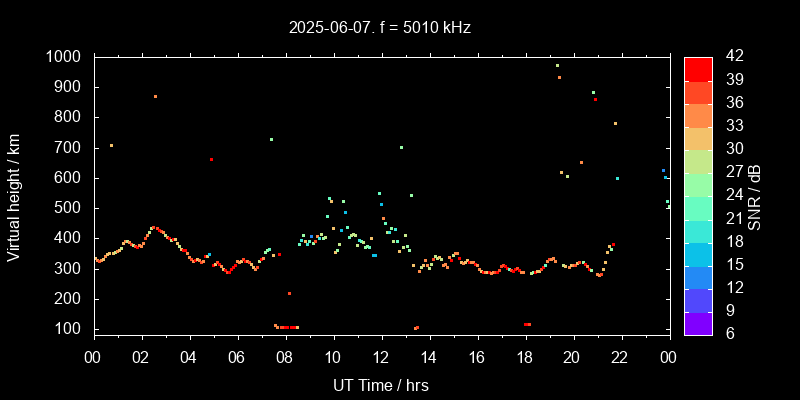Pick the blue 12–15 dB colorbar segment
Viewport: 800px width, 400px height.
tap(698, 276)
